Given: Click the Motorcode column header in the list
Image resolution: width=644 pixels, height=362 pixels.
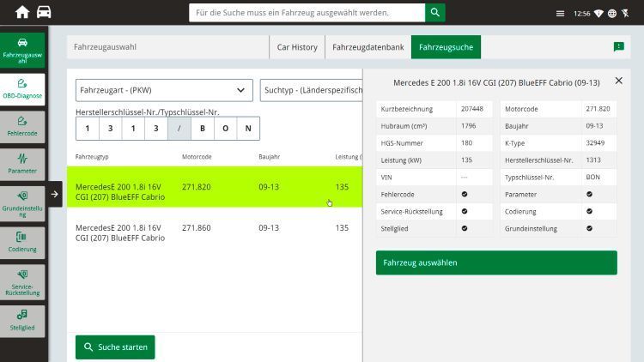Looking at the screenshot, I should point(197,157).
